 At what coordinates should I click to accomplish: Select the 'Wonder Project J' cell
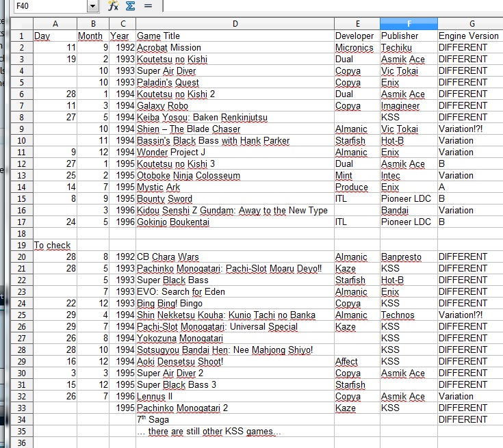pyautogui.click(x=235, y=152)
